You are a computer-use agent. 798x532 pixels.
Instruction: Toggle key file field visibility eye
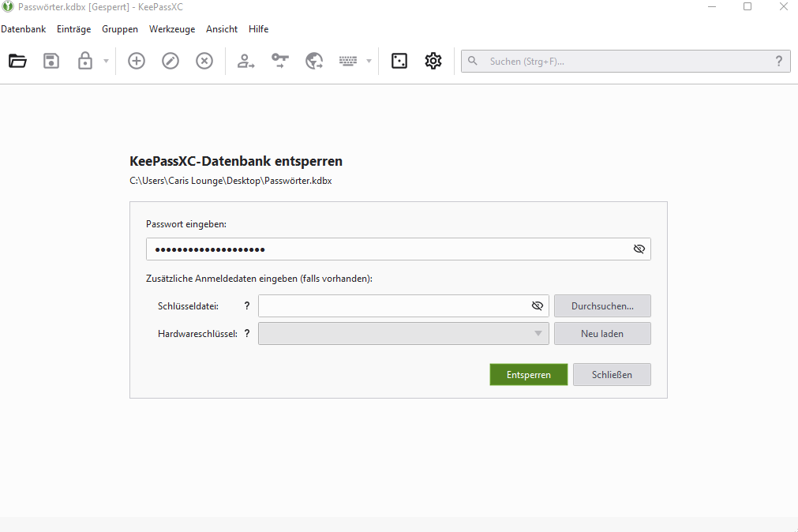[538, 305]
